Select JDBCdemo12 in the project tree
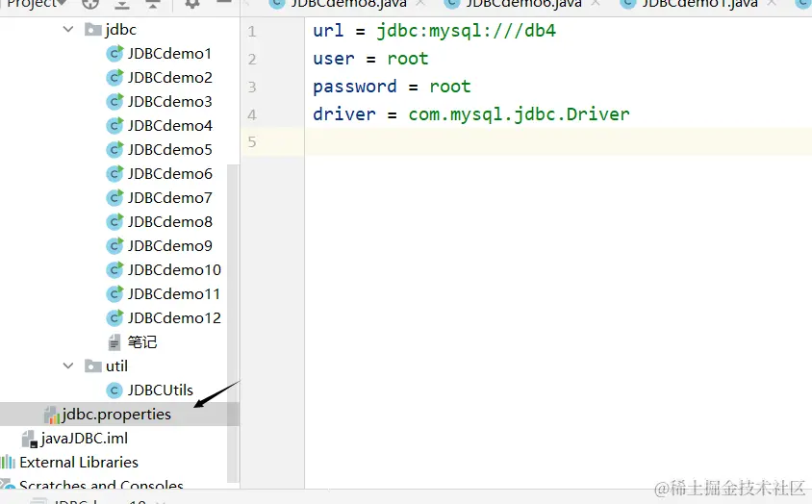 (x=174, y=318)
